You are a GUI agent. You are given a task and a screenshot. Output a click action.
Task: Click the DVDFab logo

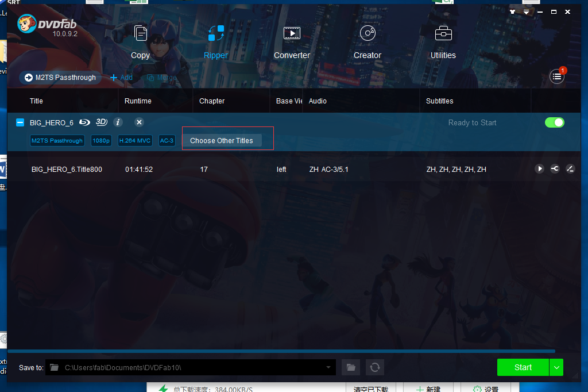click(x=47, y=25)
